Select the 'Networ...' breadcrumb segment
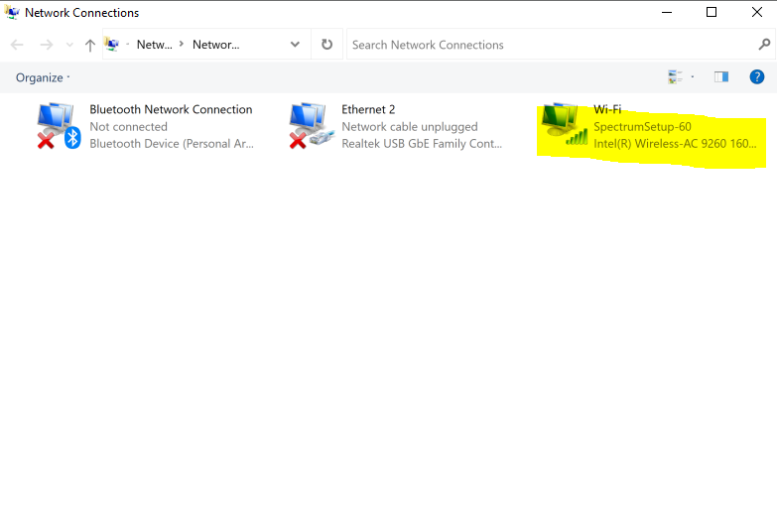 coord(215,45)
